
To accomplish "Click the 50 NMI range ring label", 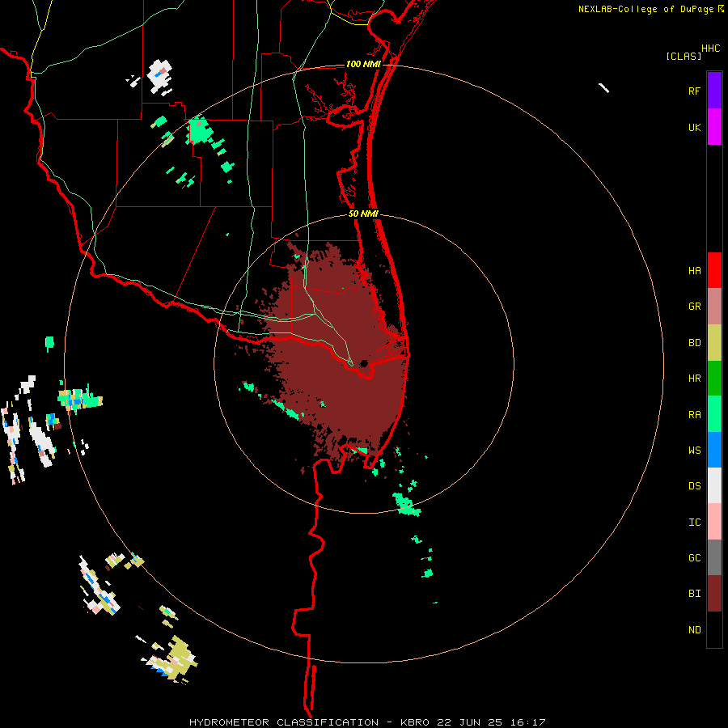I will click(x=363, y=214).
